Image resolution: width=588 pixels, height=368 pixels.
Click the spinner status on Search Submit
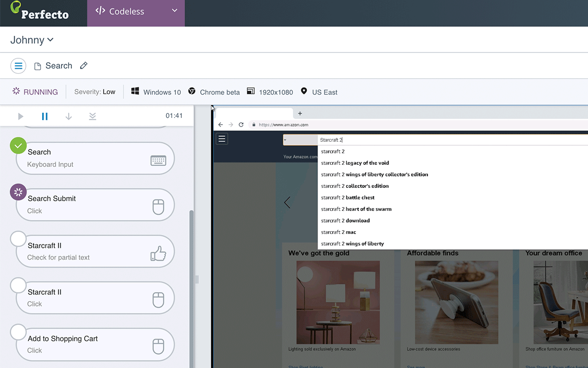coord(18,192)
